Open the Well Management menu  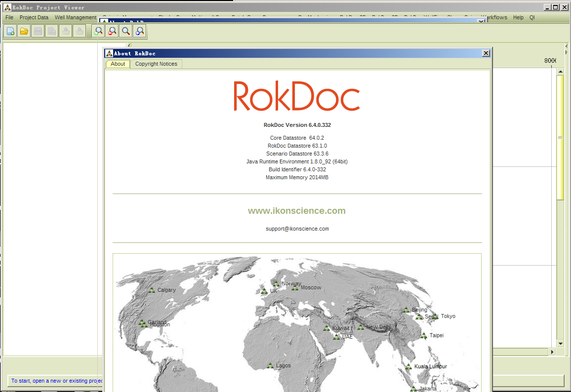pos(76,17)
